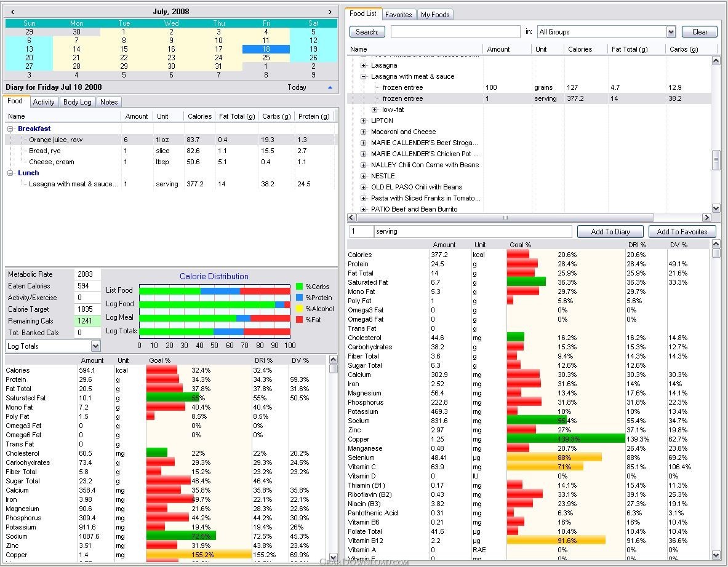Viewport: 728px width, 567px height.
Task: Expand the Macaroni and Cheese item
Action: pos(363,132)
